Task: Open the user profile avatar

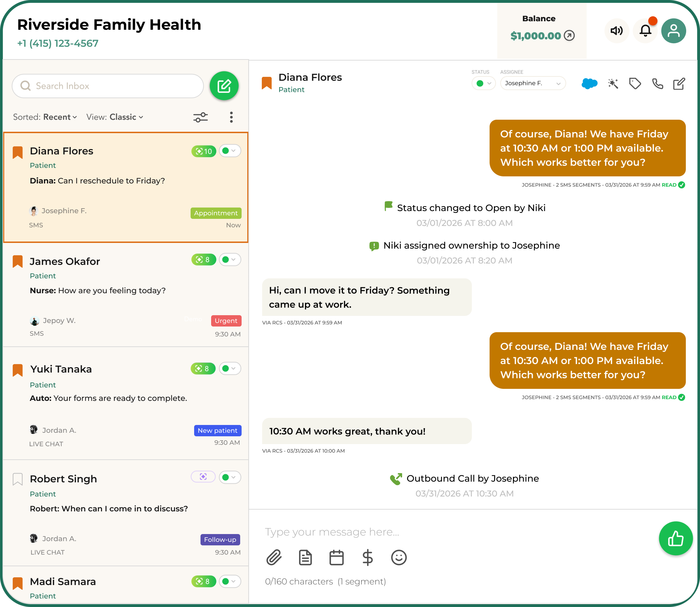Action: 673,31
